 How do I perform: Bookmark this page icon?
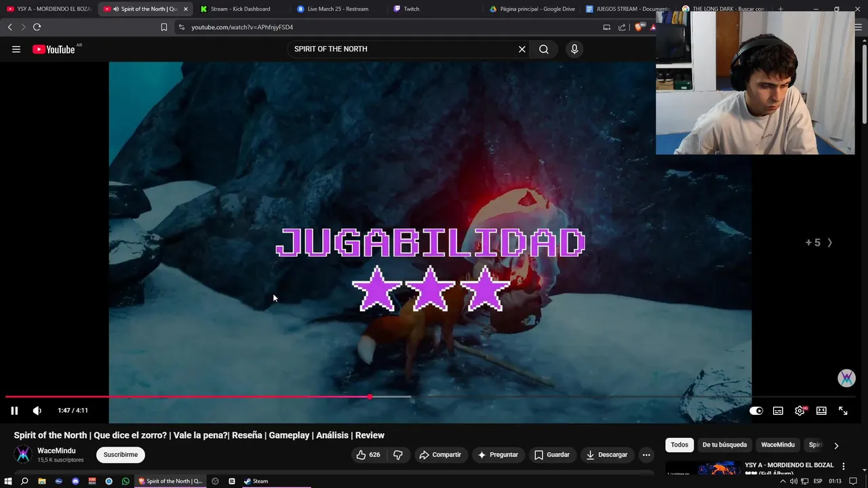(x=163, y=27)
